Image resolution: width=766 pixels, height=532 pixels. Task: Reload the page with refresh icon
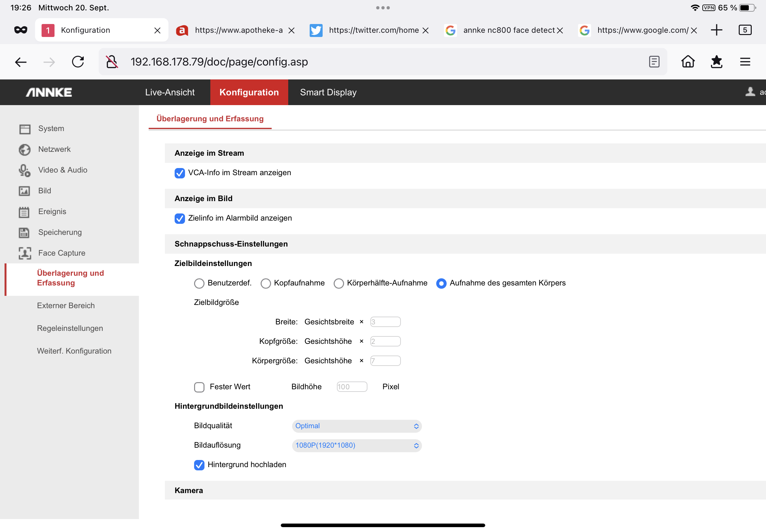tap(78, 62)
